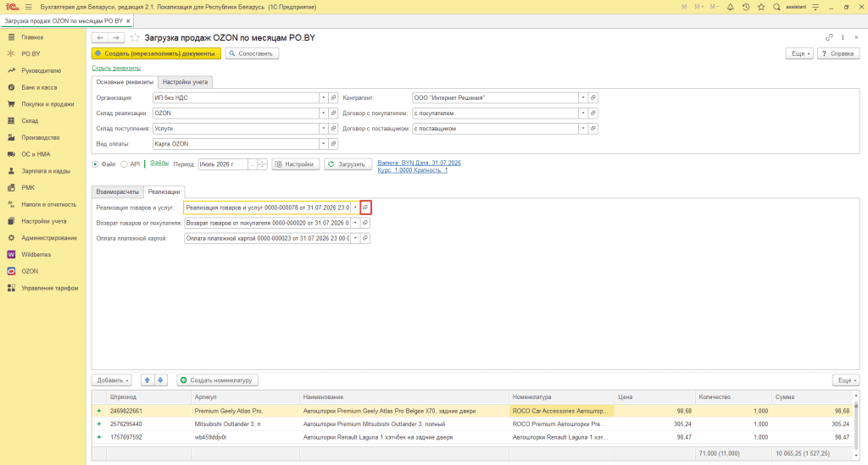
Task: Select the Файл radio option
Action: tap(95, 164)
